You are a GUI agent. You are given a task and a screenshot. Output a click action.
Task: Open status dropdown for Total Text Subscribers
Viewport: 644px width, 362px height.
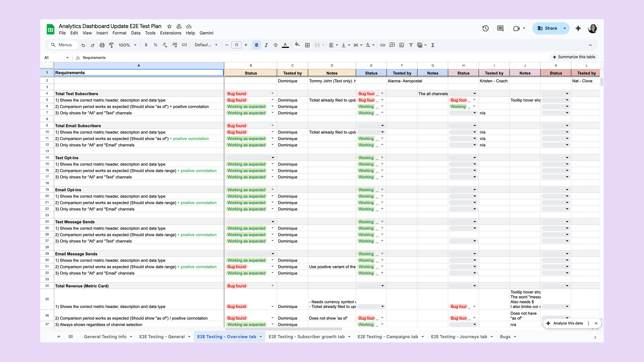pos(272,93)
